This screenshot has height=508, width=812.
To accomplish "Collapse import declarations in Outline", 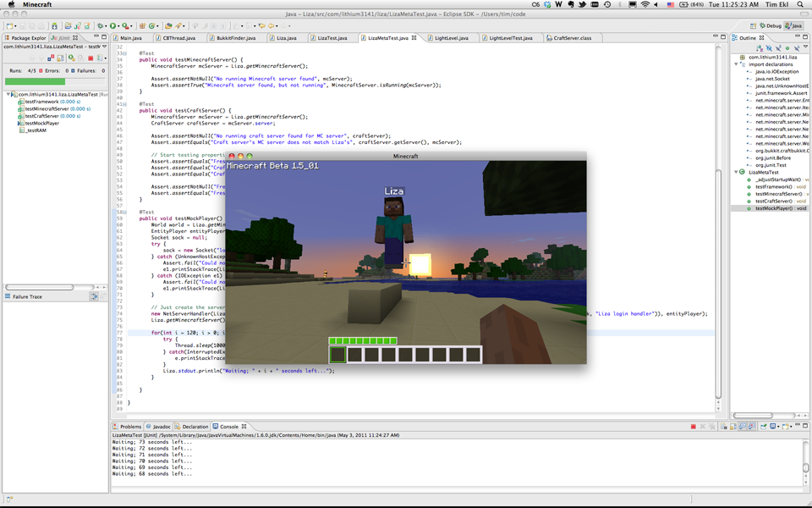I will coord(737,64).
